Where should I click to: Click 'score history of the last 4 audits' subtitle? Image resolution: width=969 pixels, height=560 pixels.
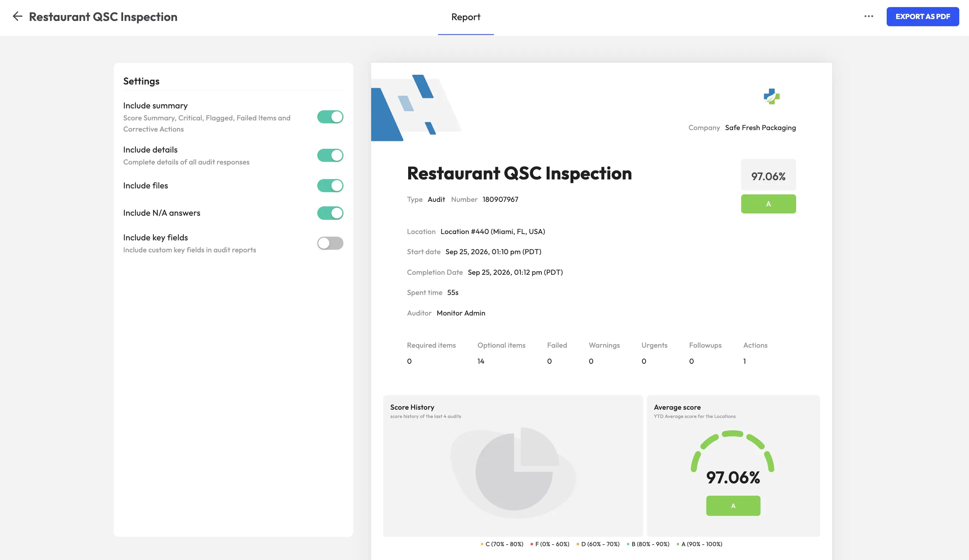click(425, 416)
